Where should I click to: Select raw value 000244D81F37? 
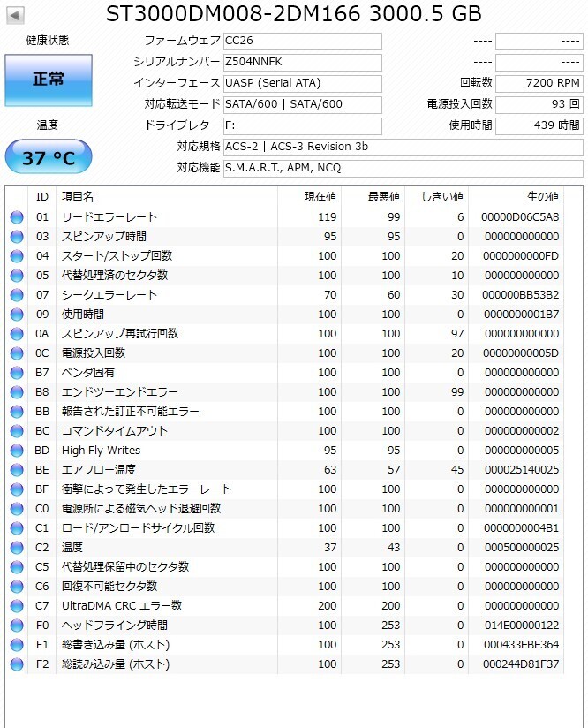tap(521, 664)
